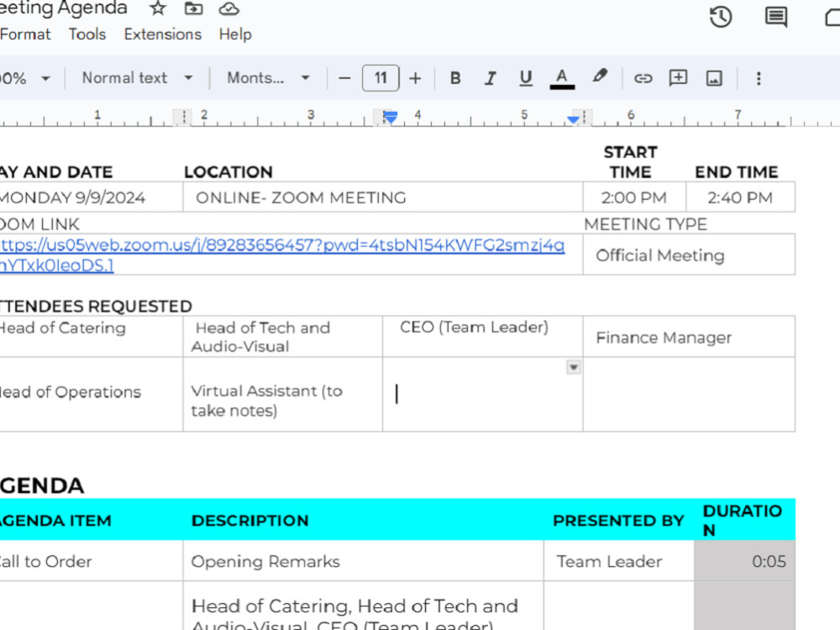The width and height of the screenshot is (840, 630).
Task: Open the more options three-dot menu
Action: 759,78
